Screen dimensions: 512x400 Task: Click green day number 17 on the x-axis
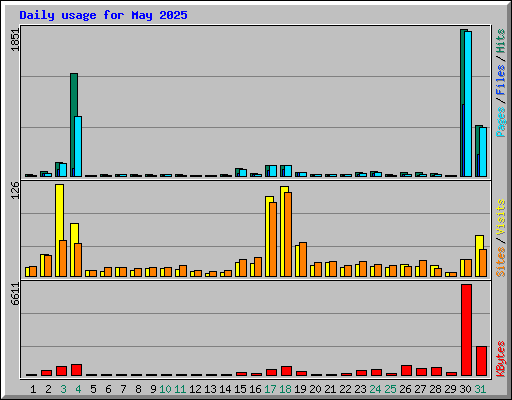click(x=270, y=389)
